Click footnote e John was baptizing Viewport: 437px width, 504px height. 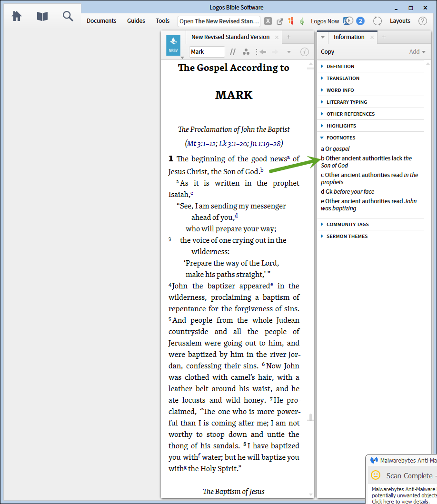(368, 205)
